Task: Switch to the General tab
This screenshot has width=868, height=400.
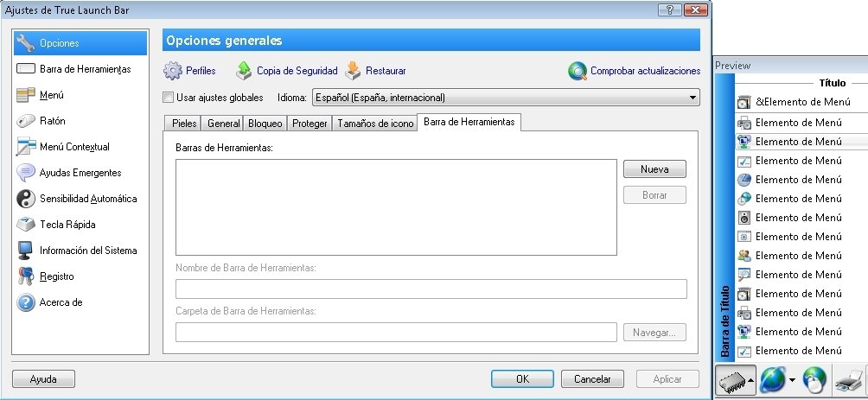Action: coord(223,124)
